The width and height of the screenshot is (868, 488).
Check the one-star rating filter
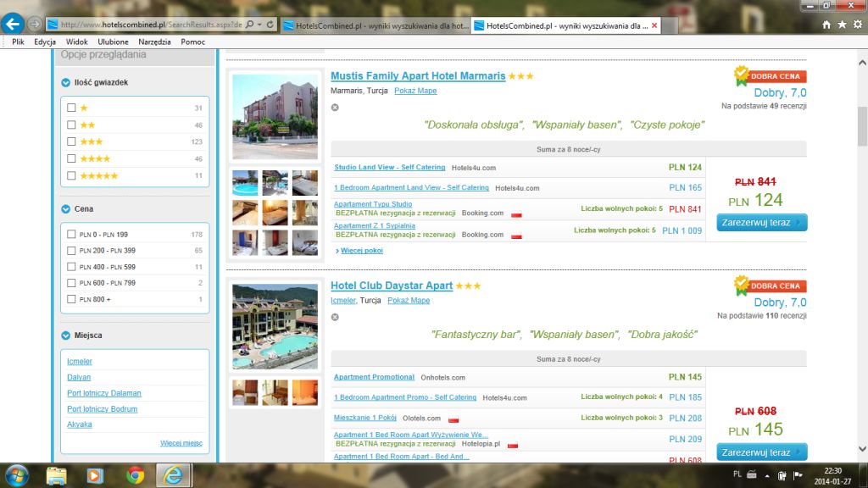[x=71, y=108]
